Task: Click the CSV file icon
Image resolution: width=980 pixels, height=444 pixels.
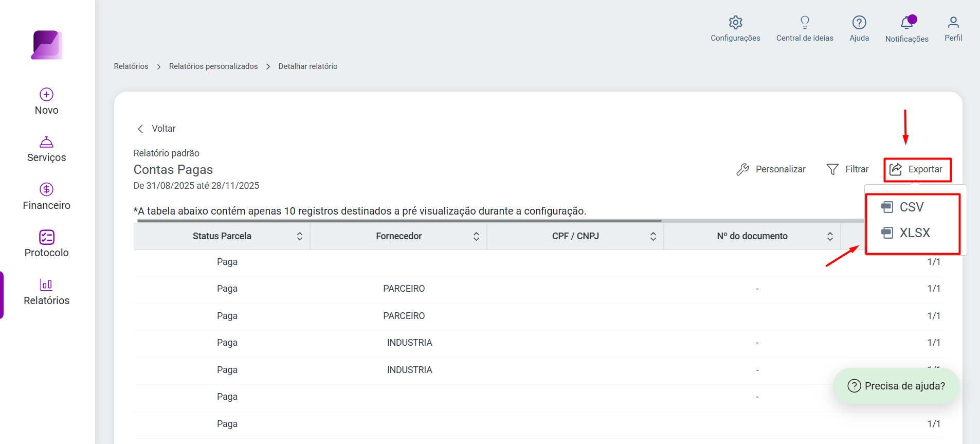Action: tap(887, 207)
